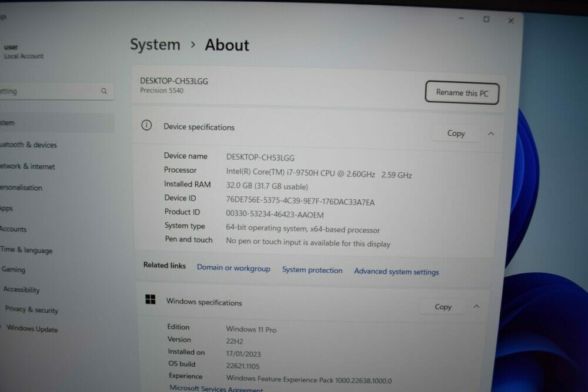This screenshot has width=588, height=392.
Task: Open Windows Update settings
Action: tap(32, 329)
